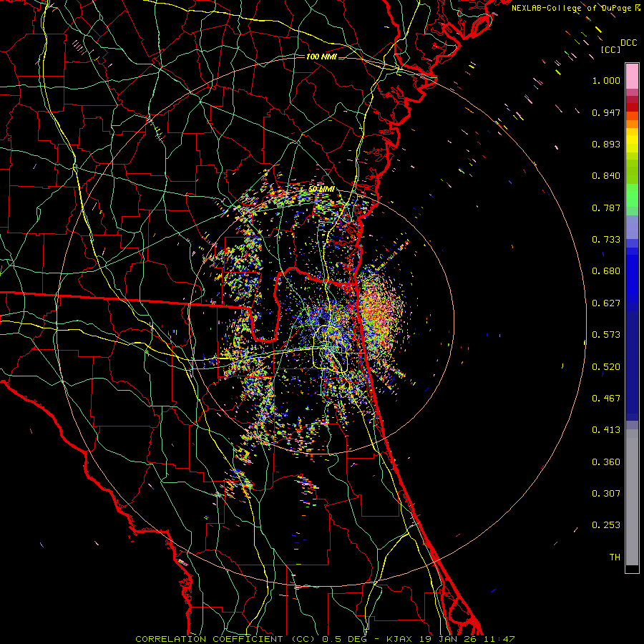The height and width of the screenshot is (644, 644).
Task: Select the 0.787 color scale label
Action: click(x=606, y=208)
